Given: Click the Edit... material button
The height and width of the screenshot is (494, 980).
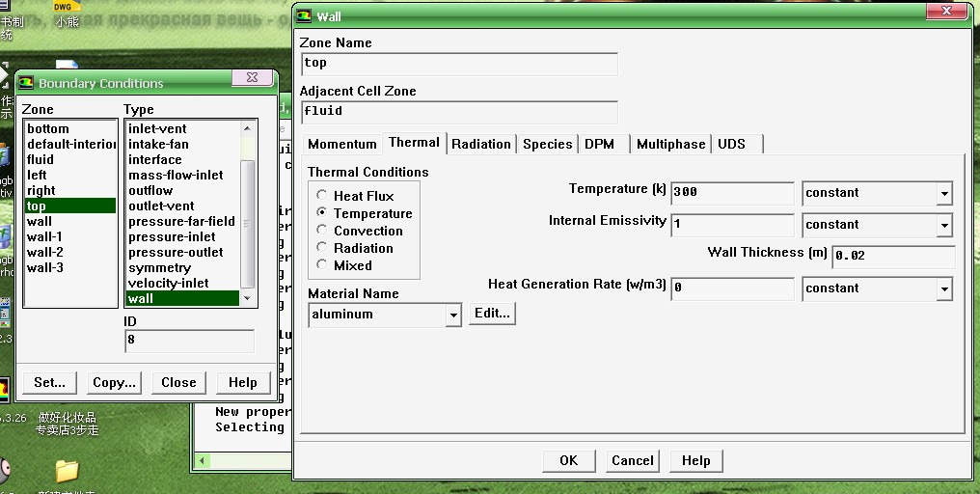Looking at the screenshot, I should pyautogui.click(x=492, y=314).
